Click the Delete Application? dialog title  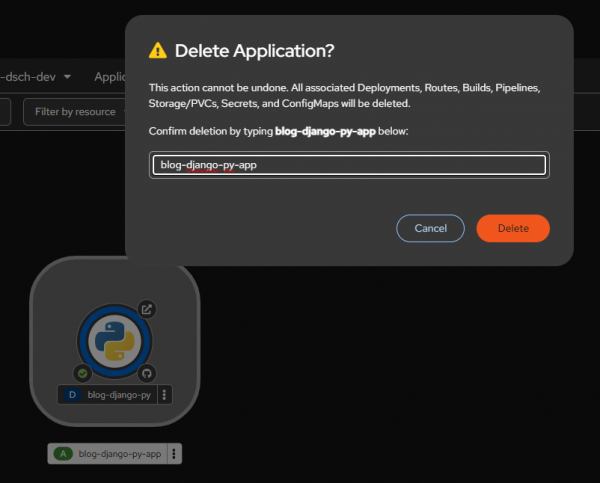tap(254, 51)
